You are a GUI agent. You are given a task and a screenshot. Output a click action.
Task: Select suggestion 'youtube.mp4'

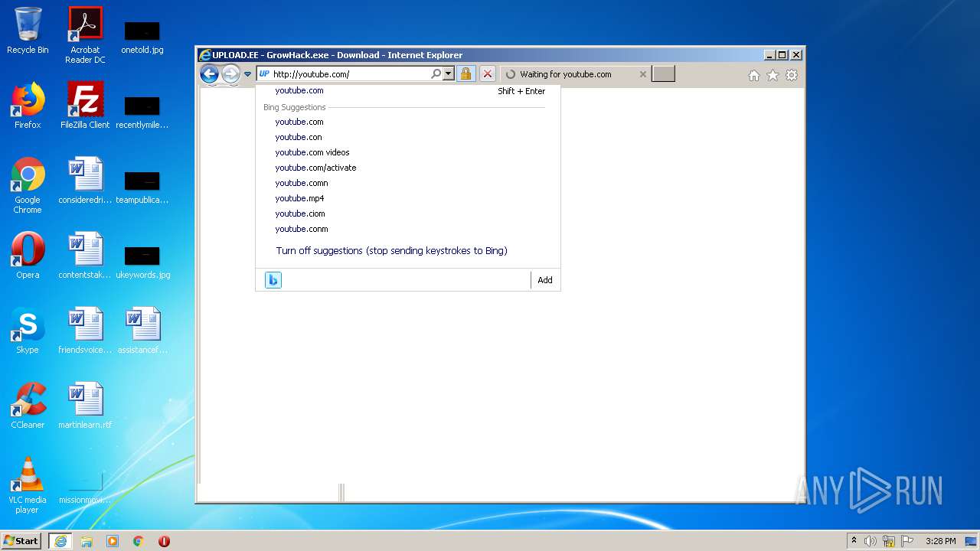(408, 198)
